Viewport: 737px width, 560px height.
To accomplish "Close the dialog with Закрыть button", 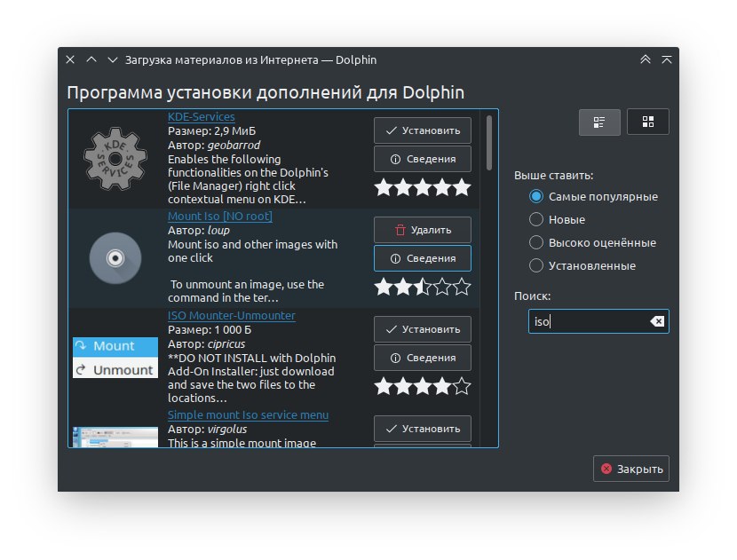I will coord(631,469).
